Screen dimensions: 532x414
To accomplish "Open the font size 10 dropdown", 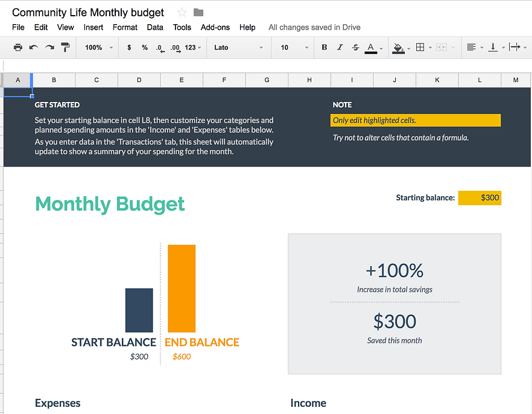I will pos(294,48).
